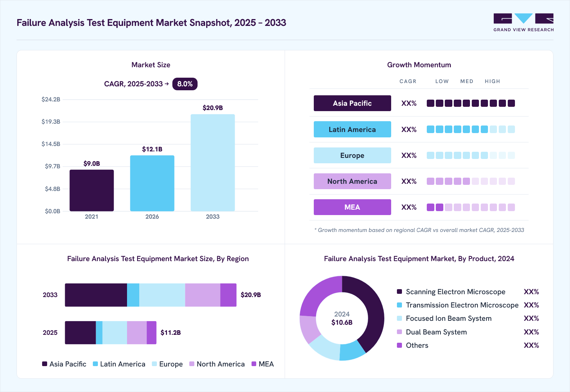Click the growth momentum footnote text
Screen dimensions: 570x392
pos(419,230)
